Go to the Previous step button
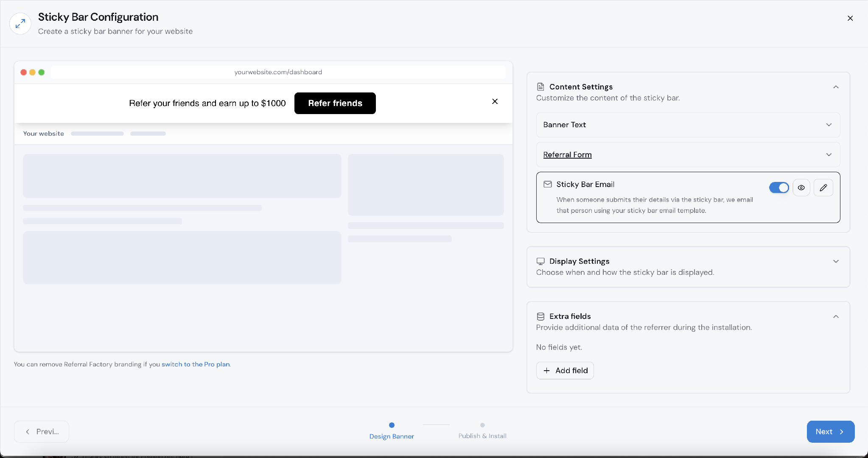Screen dimensions: 868x458 (42, 432)
